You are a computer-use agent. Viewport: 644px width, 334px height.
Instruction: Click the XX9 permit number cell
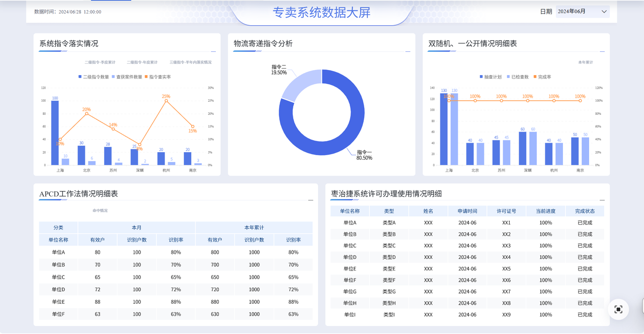click(x=507, y=315)
